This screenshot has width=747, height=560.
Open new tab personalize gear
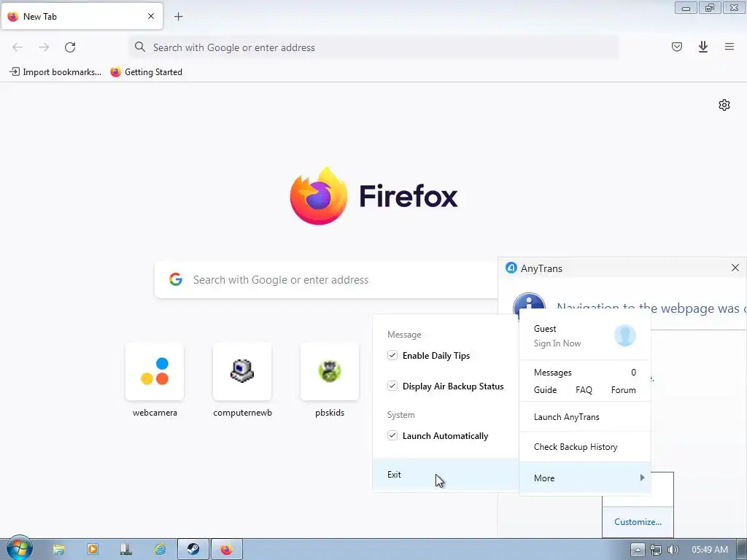724,105
